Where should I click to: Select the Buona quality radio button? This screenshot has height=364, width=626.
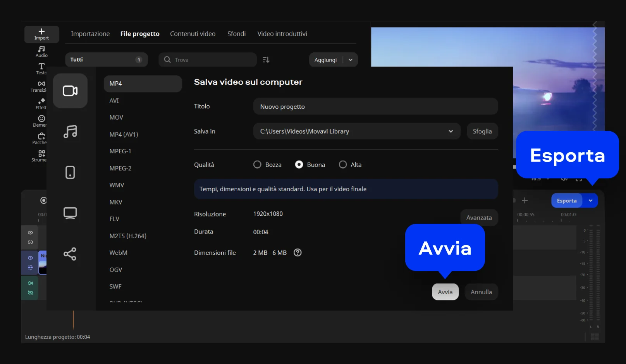[x=299, y=165]
